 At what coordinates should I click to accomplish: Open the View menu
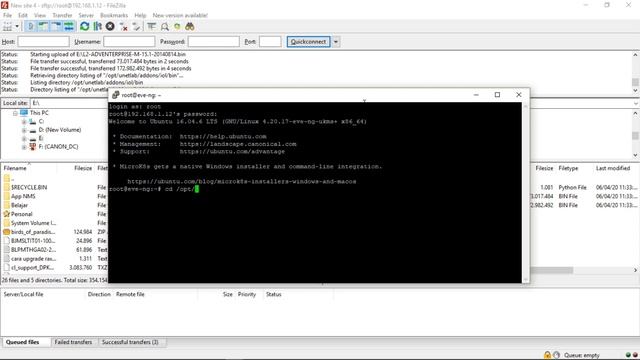(40, 15)
